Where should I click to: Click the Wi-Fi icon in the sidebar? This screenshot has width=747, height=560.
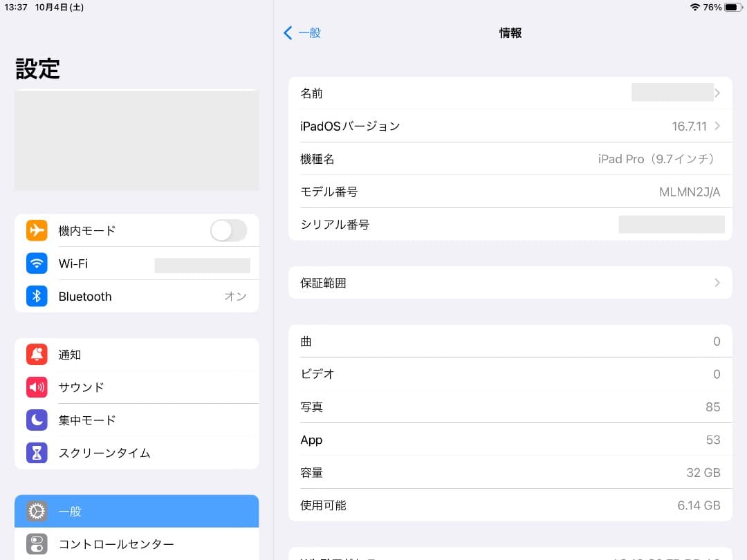point(36,263)
